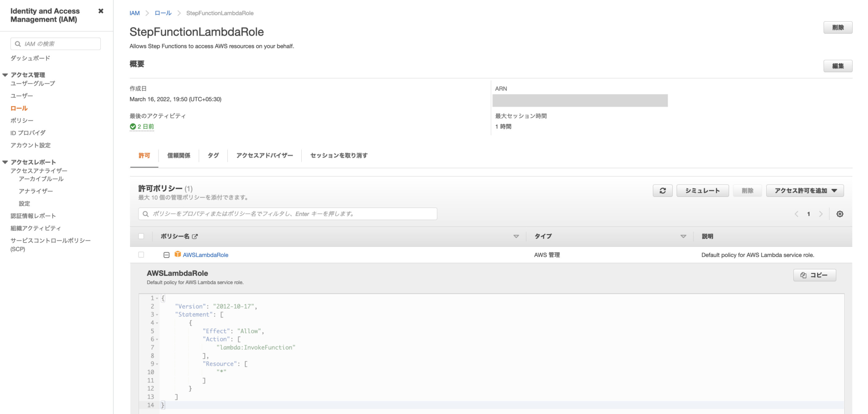Switch to the 信頼関係 tab
This screenshot has width=868, height=414.
coord(178,156)
